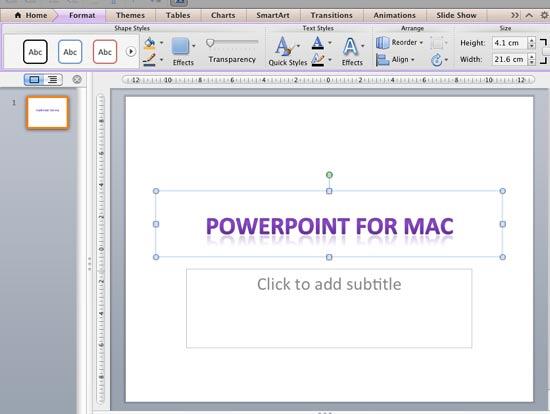This screenshot has width=550, height=414.
Task: Open the Quick Styles dropdown arrow
Action: [x=298, y=46]
